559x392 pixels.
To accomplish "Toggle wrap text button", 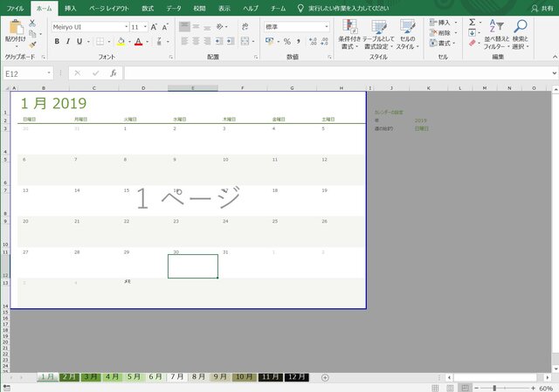I will 245,27.
